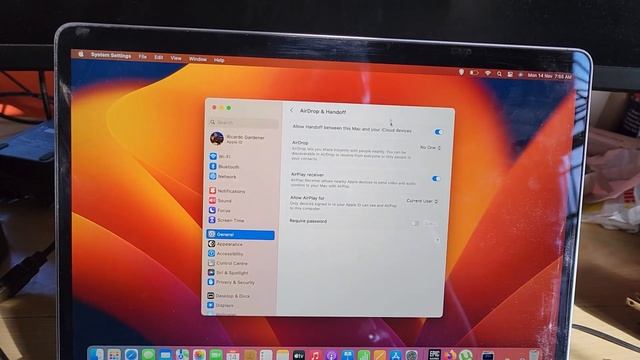The width and height of the screenshot is (640, 360).
Task: Open Mail from the Dock
Action: (x=165, y=355)
